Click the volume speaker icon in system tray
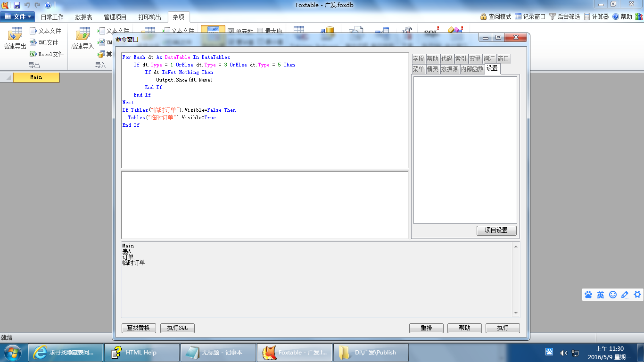 click(563, 353)
